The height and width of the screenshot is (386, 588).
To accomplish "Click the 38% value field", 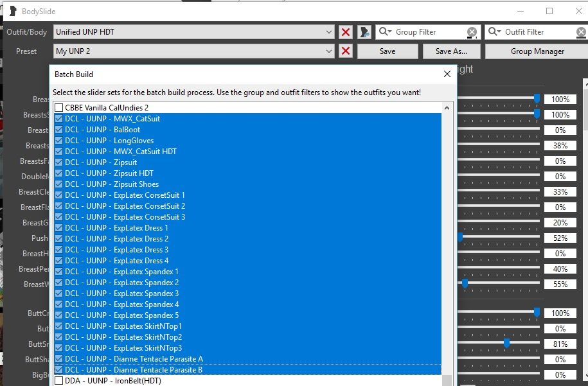I will tap(560, 146).
